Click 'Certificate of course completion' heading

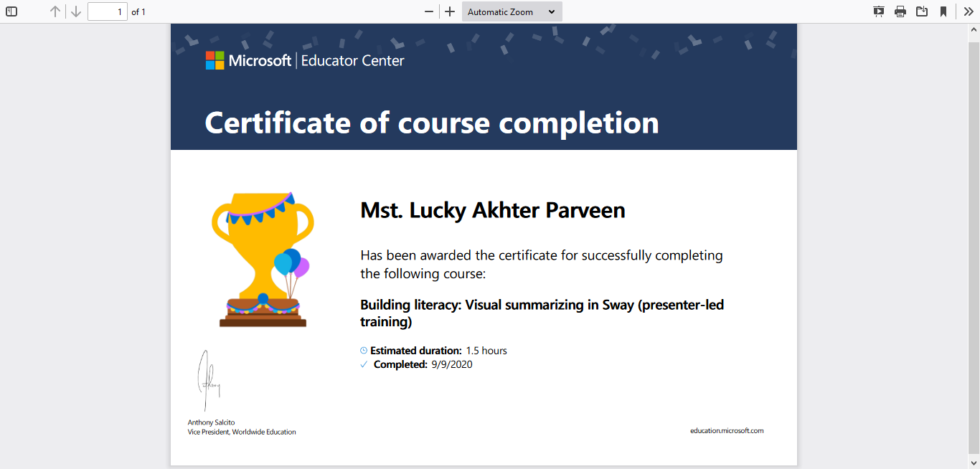(x=432, y=123)
